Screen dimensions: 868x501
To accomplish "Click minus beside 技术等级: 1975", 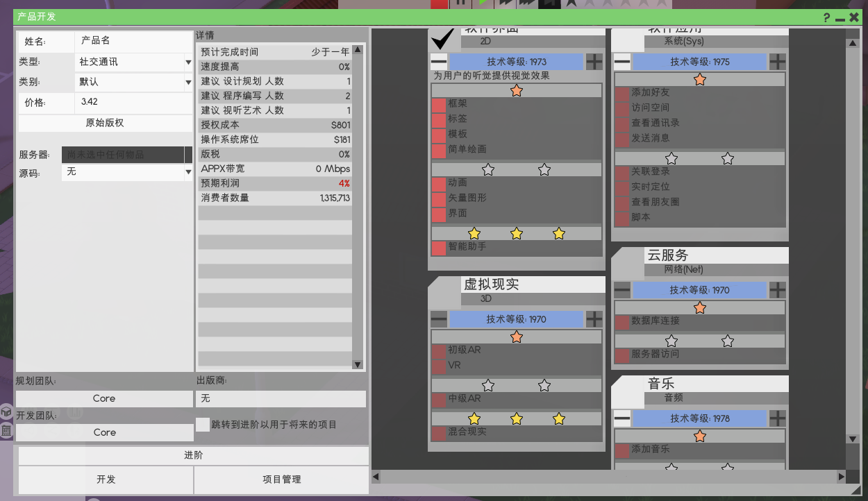I will (622, 62).
